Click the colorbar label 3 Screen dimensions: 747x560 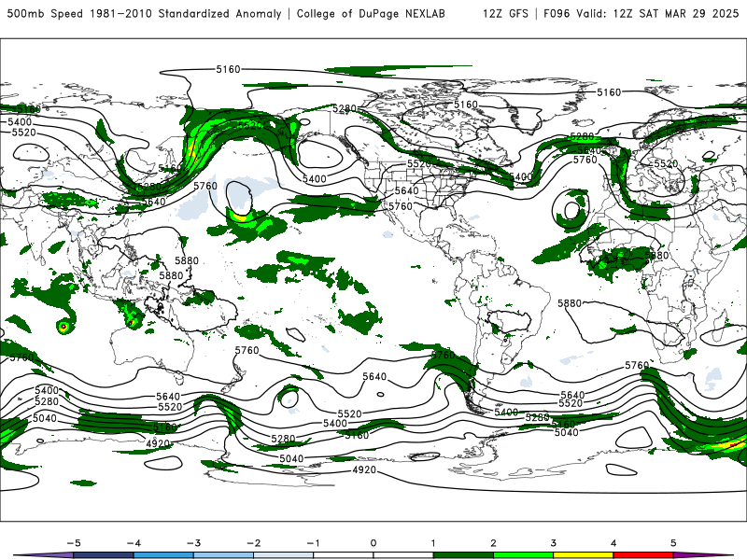pyautogui.click(x=554, y=543)
